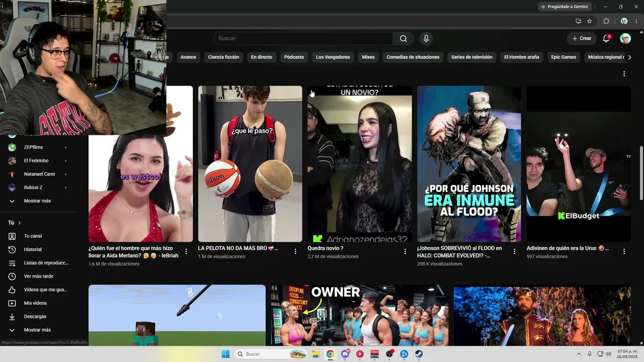Open options for the Aida Merlano short
Screen dimensions: 644x362
[186, 251]
